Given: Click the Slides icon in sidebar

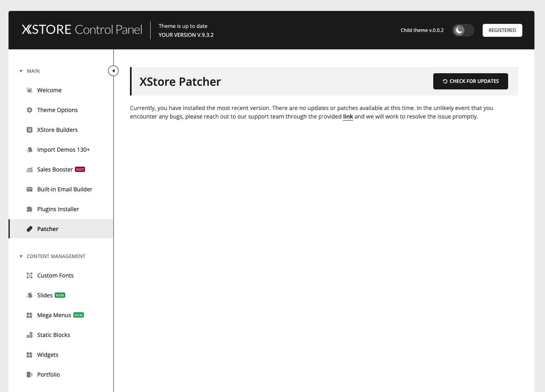Looking at the screenshot, I should point(30,295).
